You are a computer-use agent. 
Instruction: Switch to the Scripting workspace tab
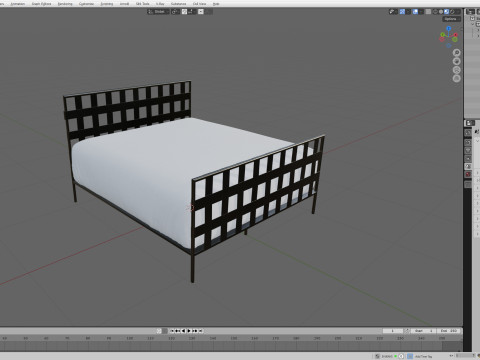pyautogui.click(x=107, y=4)
